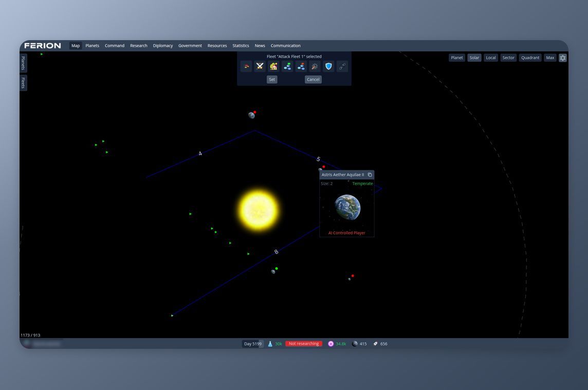Click the colonize house-and-tree order icon

coord(273,66)
